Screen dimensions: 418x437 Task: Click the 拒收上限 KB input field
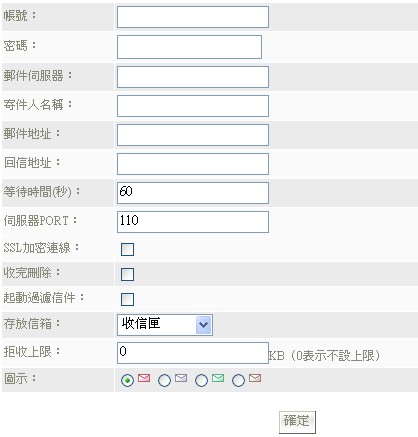[193, 353]
